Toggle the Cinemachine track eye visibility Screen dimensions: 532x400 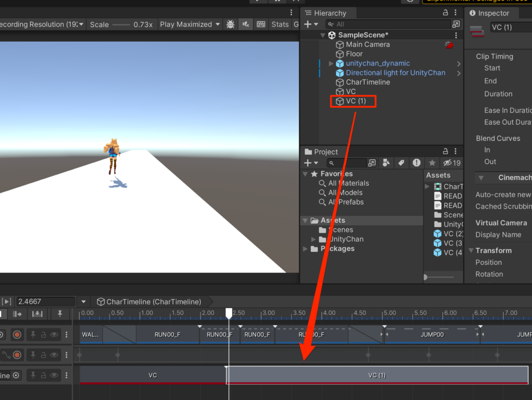pos(54,376)
